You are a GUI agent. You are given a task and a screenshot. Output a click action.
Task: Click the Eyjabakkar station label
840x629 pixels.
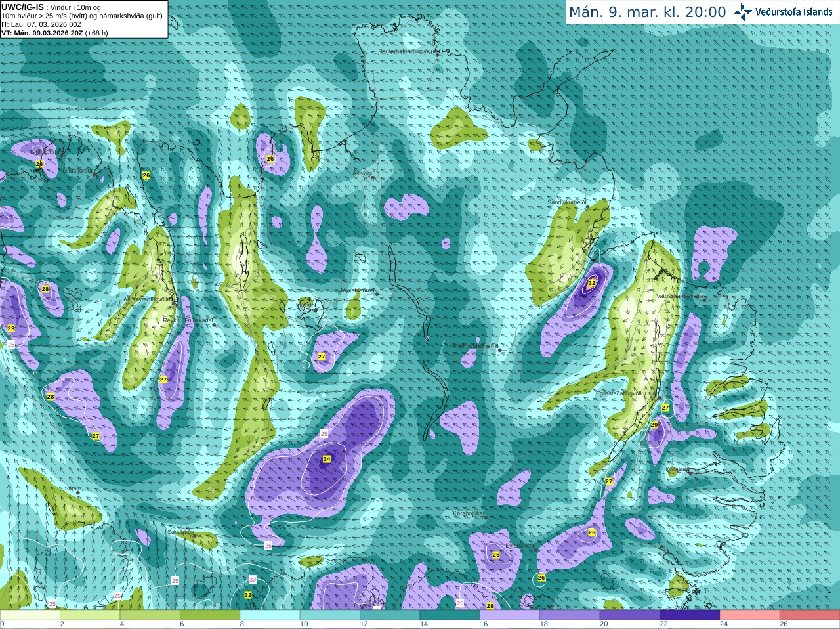point(520,545)
